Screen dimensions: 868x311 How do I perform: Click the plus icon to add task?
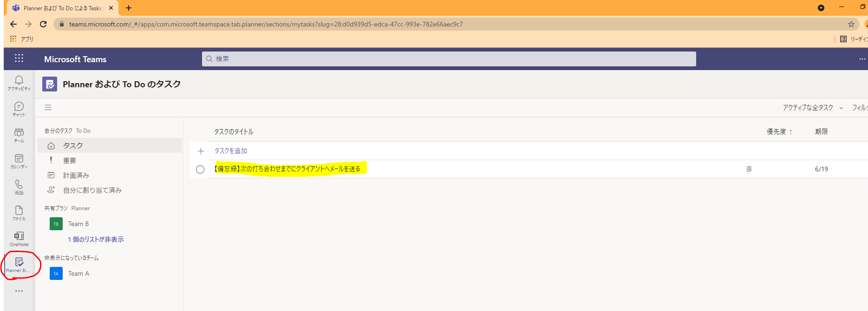[x=201, y=151]
